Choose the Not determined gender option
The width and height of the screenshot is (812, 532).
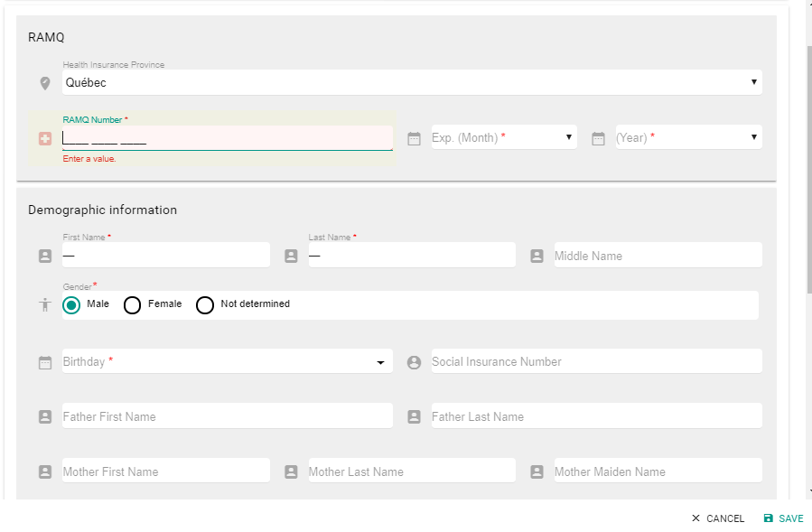(205, 305)
